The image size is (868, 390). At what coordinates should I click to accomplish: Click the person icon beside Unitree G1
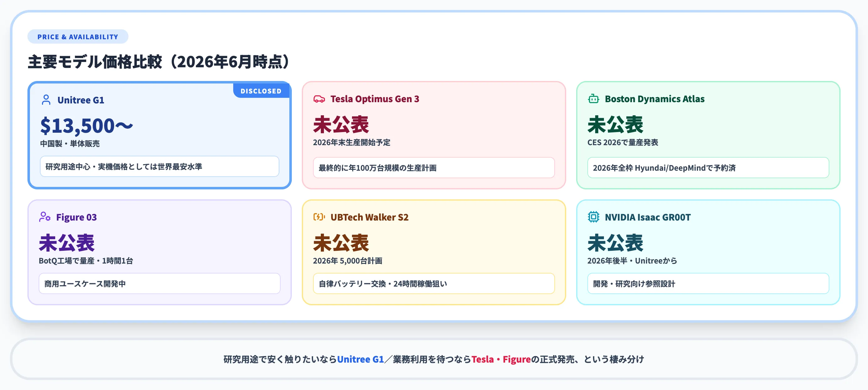click(x=46, y=100)
